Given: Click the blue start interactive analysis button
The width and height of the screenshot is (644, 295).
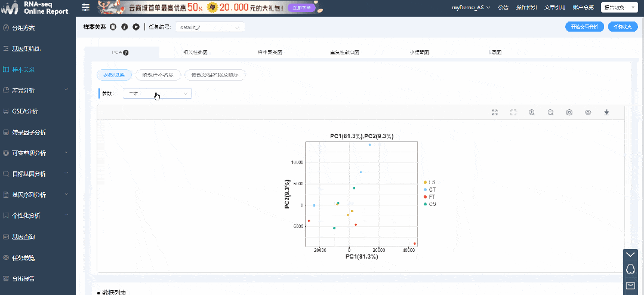Looking at the screenshot, I should 584,27.
